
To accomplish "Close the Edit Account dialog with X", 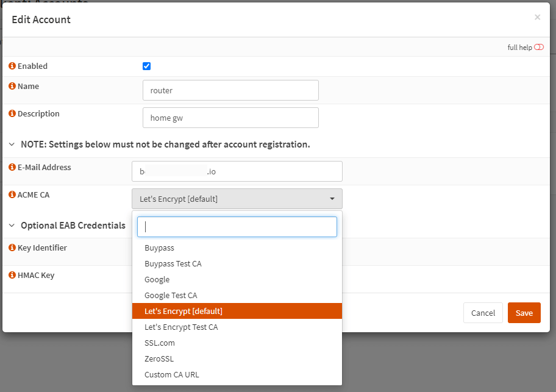I will [537, 18].
